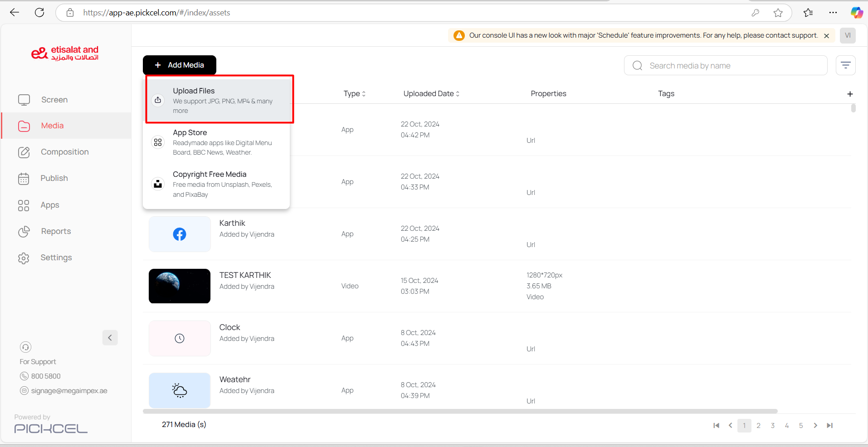Viewport: 868px width, 447px height.
Task: Go to page 2 of media list
Action: click(758, 426)
